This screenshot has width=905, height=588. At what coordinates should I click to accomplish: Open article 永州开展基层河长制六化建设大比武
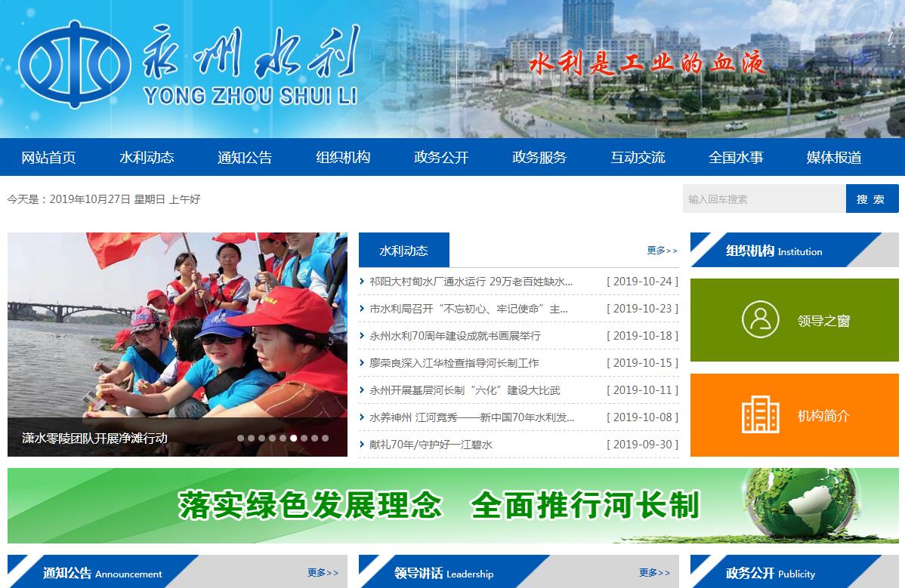click(465, 390)
